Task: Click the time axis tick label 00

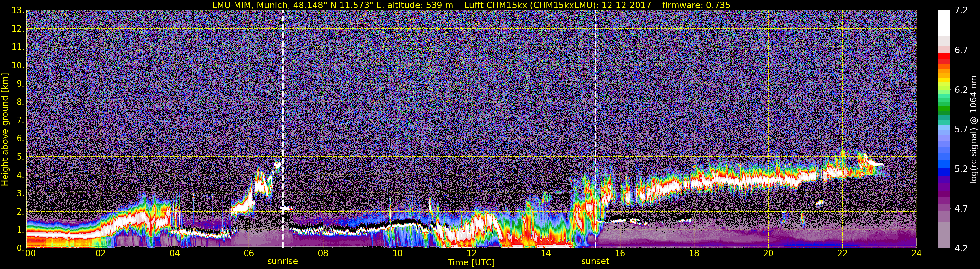Action: point(31,253)
